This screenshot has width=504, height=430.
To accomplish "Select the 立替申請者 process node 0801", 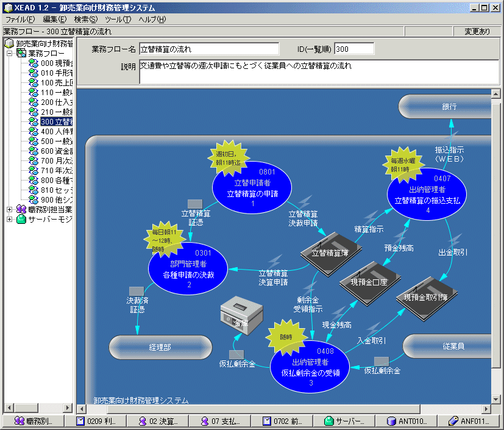I will click(252, 188).
